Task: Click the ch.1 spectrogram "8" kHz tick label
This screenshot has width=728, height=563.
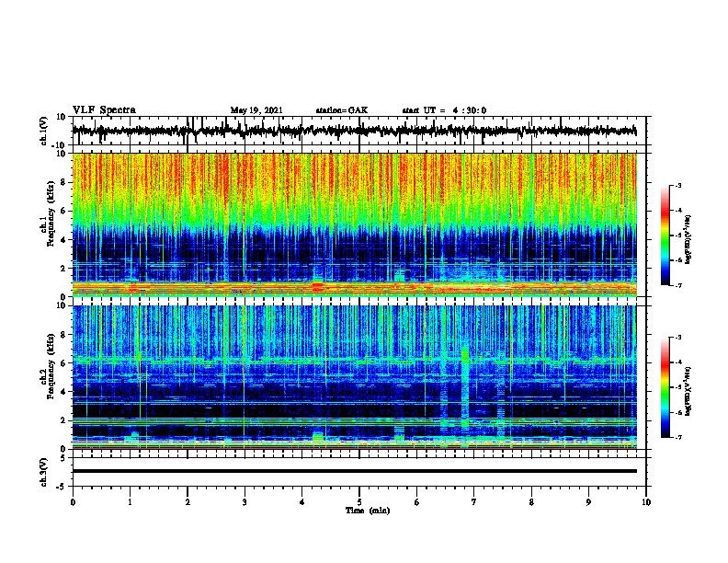Action: (63, 182)
